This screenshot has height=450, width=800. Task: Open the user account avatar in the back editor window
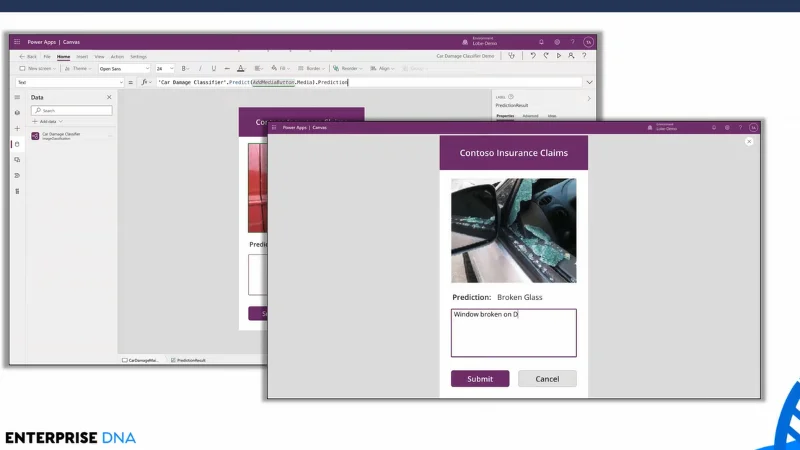(x=588, y=42)
